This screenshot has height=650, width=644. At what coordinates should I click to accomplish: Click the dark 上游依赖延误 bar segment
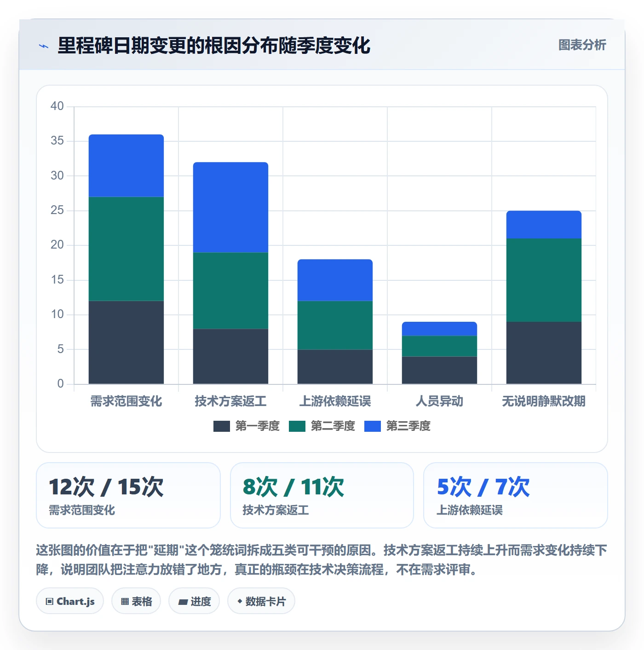click(x=335, y=367)
